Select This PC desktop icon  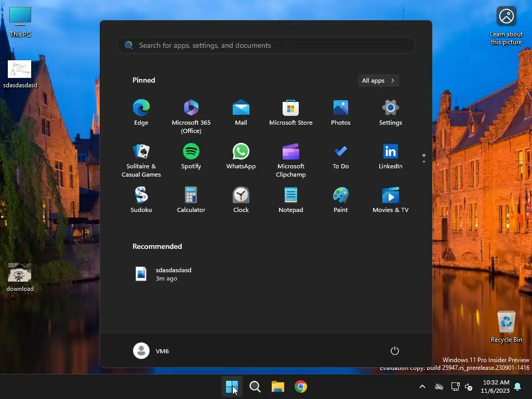pyautogui.click(x=20, y=22)
